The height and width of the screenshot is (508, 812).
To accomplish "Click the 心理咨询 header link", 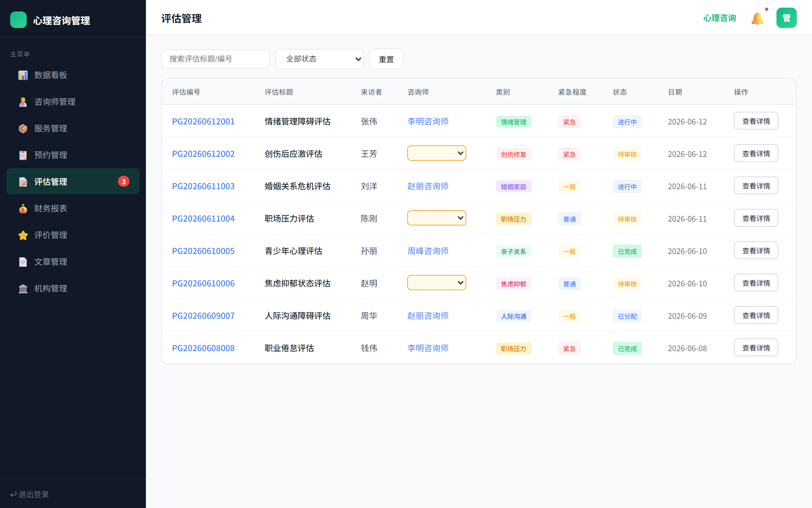I will pyautogui.click(x=719, y=18).
